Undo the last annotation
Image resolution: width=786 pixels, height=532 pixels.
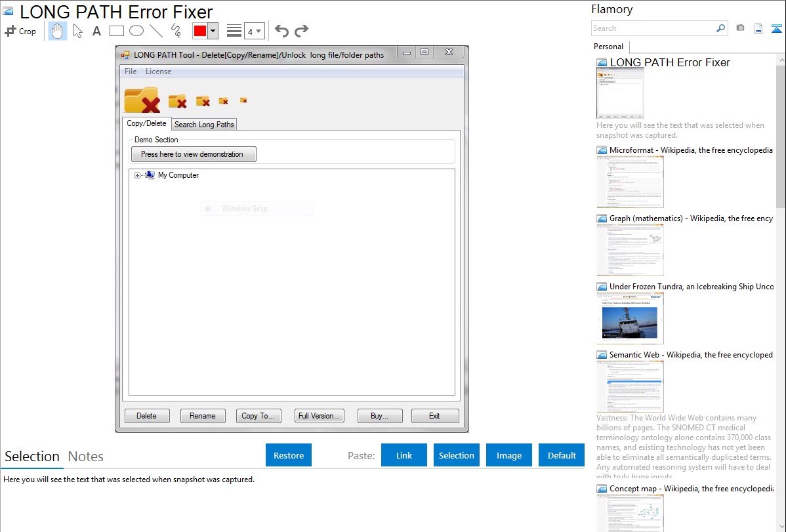point(281,31)
